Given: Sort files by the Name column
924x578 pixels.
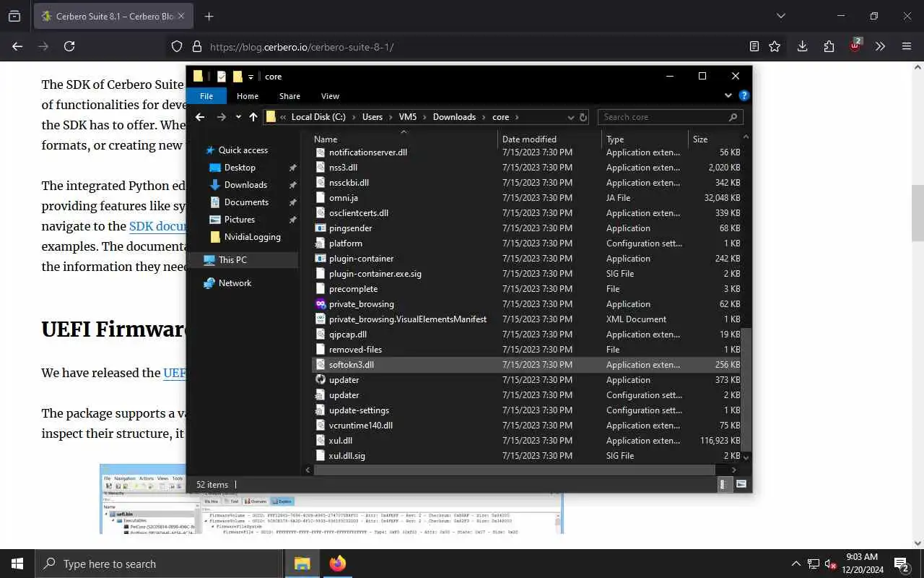Looking at the screenshot, I should click(x=404, y=139).
